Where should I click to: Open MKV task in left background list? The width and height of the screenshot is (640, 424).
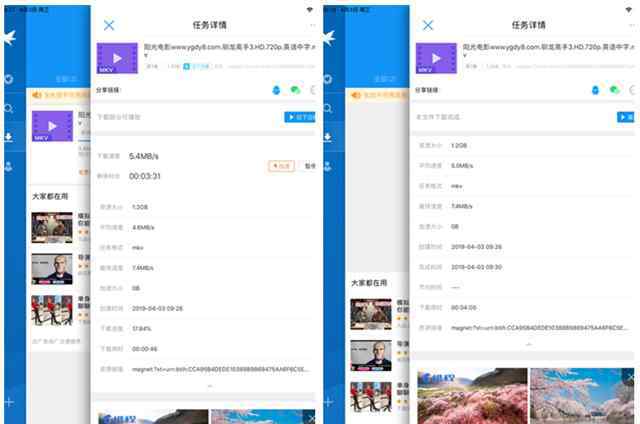[x=52, y=126]
